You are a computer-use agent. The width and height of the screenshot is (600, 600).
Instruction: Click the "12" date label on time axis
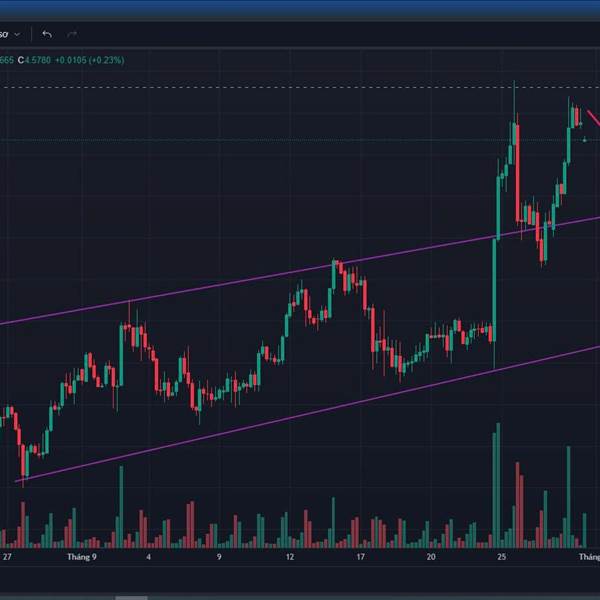(x=290, y=557)
